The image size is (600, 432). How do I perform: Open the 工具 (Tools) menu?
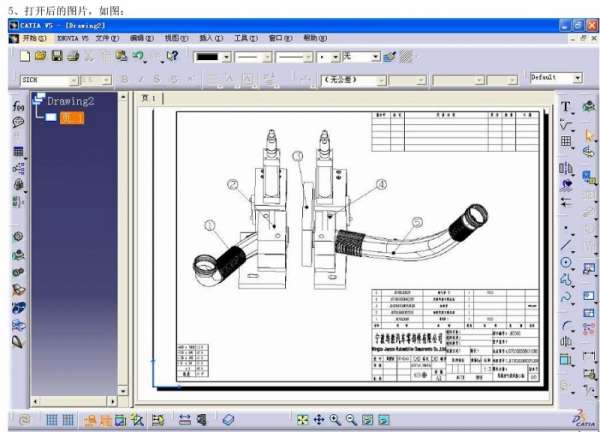pyautogui.click(x=246, y=38)
